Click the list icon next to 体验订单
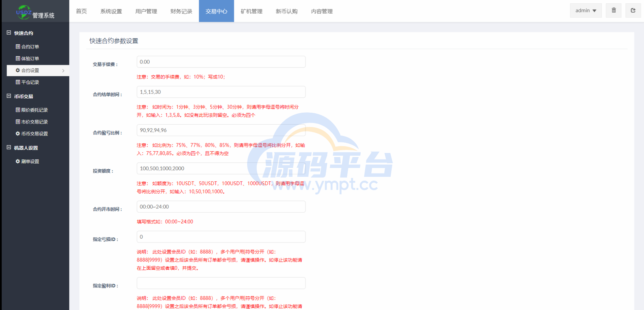644x310 pixels. tap(18, 58)
